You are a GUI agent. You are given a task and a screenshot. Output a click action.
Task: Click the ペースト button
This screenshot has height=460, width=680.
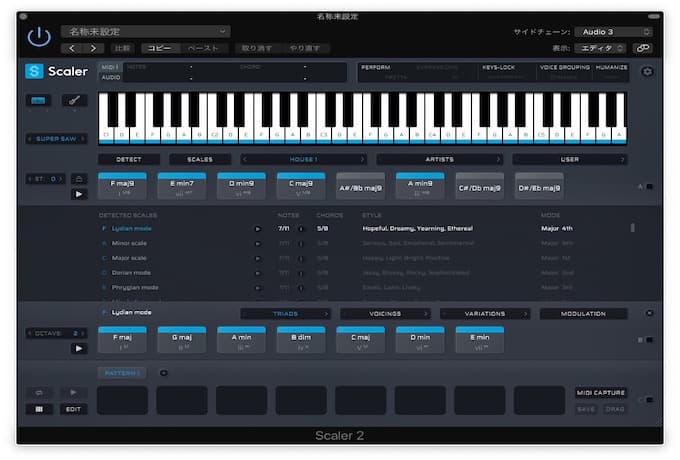pos(203,48)
